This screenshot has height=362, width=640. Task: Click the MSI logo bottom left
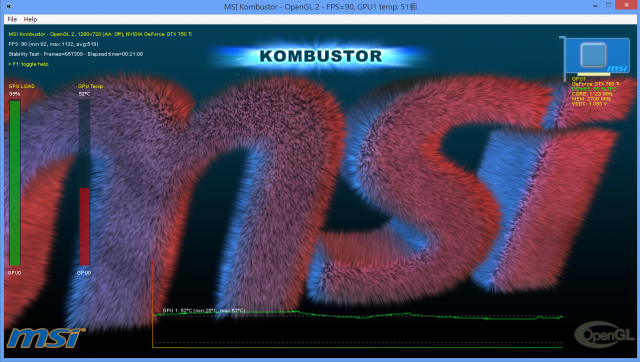46,338
